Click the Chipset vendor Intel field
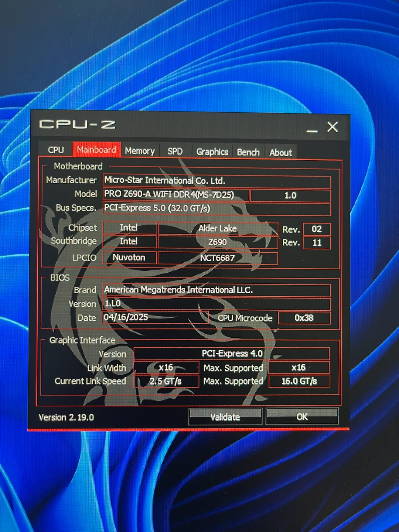 click(130, 228)
